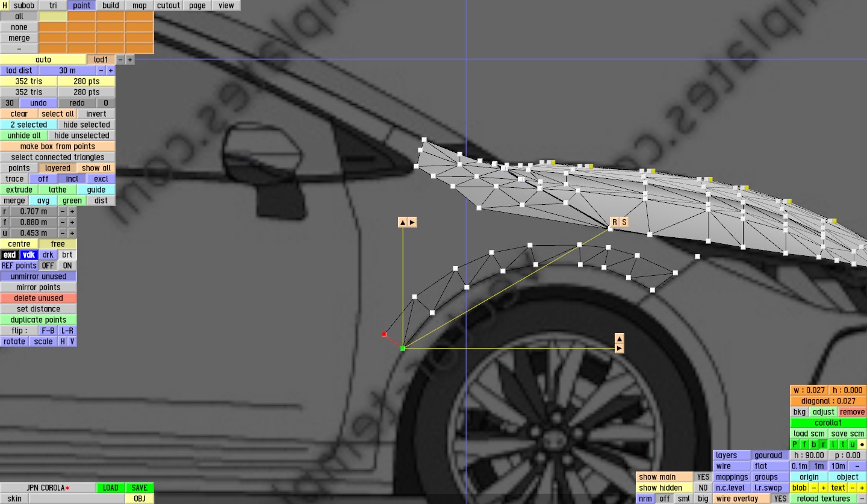
Task: Toggle the wire overlay YES button
Action: [x=780, y=499]
